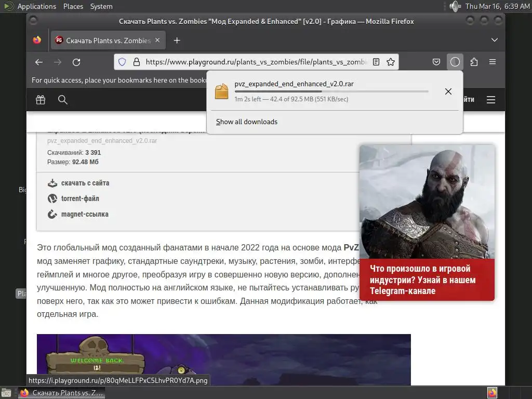Image resolution: width=532 pixels, height=399 pixels.
Task: Click the torrent-файл link
Action: (80, 198)
